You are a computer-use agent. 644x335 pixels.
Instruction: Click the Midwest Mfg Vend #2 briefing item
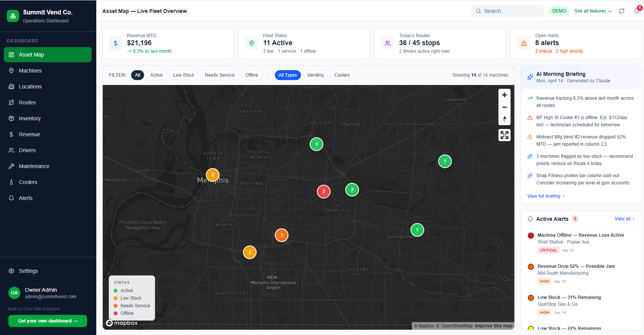[581, 140]
